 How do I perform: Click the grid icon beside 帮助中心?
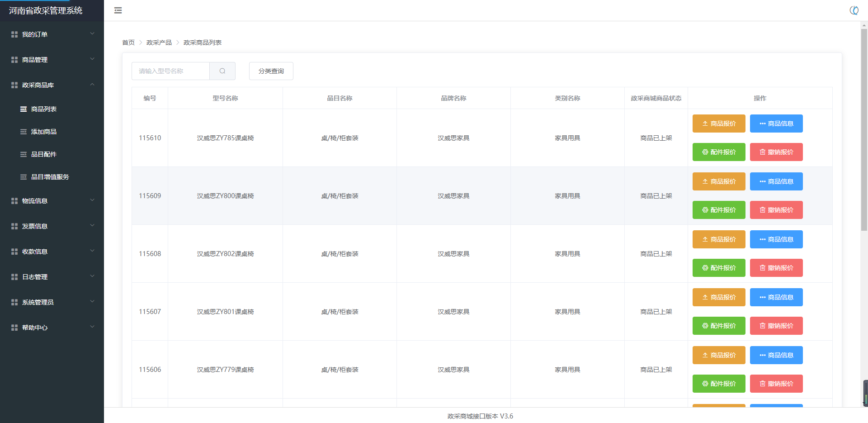tap(14, 328)
